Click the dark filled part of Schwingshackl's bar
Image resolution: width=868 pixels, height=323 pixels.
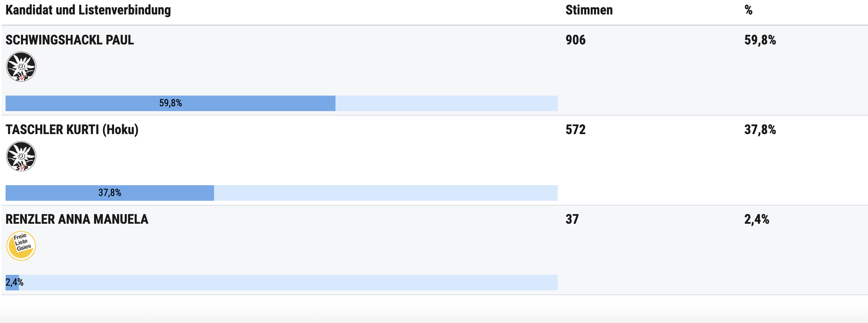click(170, 103)
